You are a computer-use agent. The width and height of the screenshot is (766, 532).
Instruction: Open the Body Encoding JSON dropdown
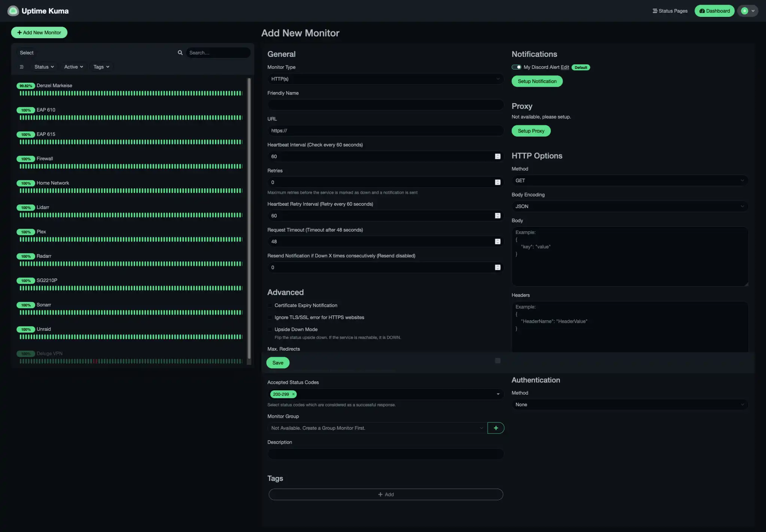tap(629, 207)
